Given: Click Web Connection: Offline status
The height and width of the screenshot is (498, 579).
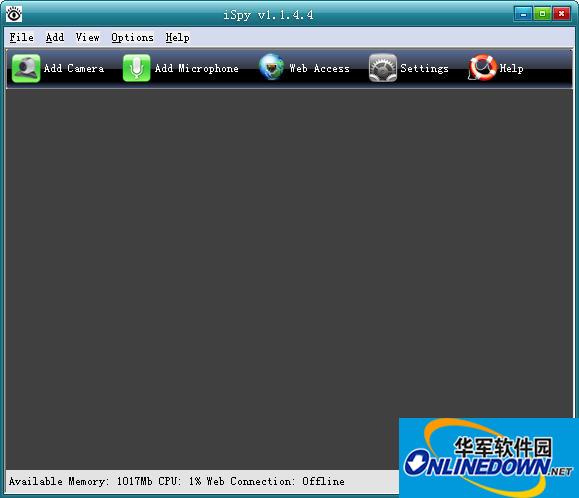Looking at the screenshot, I should click(x=275, y=481).
